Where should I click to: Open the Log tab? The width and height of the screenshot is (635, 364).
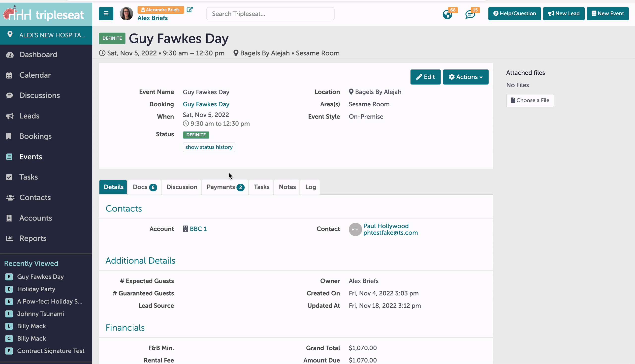pos(310,187)
